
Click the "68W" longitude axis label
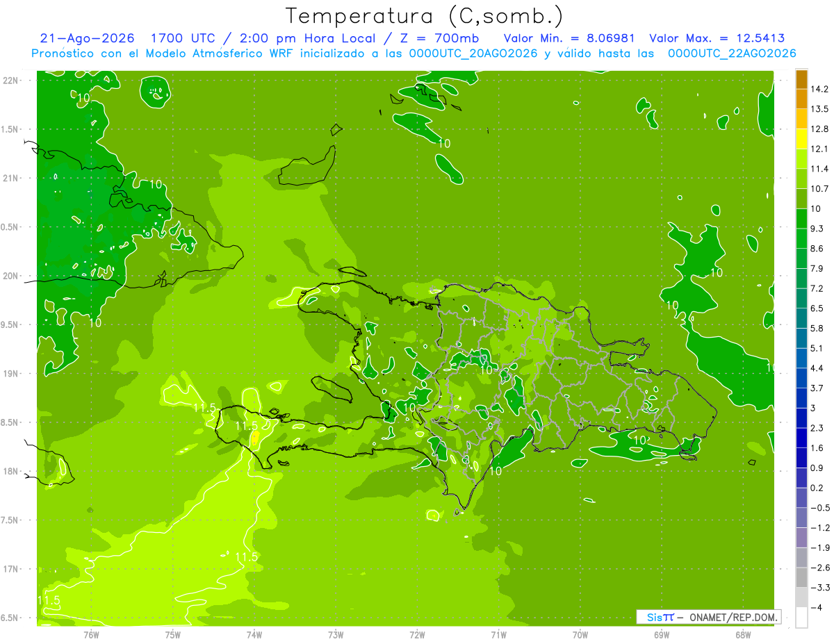pos(742,634)
